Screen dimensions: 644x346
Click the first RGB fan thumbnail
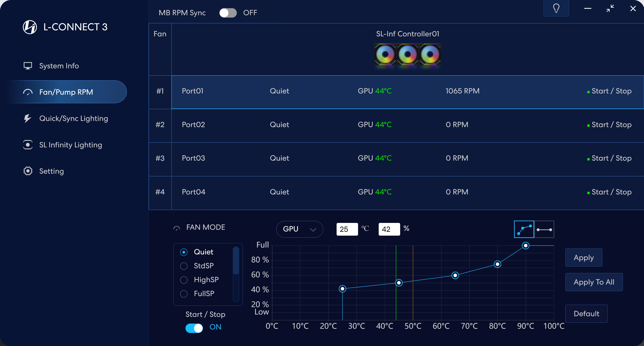[385, 54]
